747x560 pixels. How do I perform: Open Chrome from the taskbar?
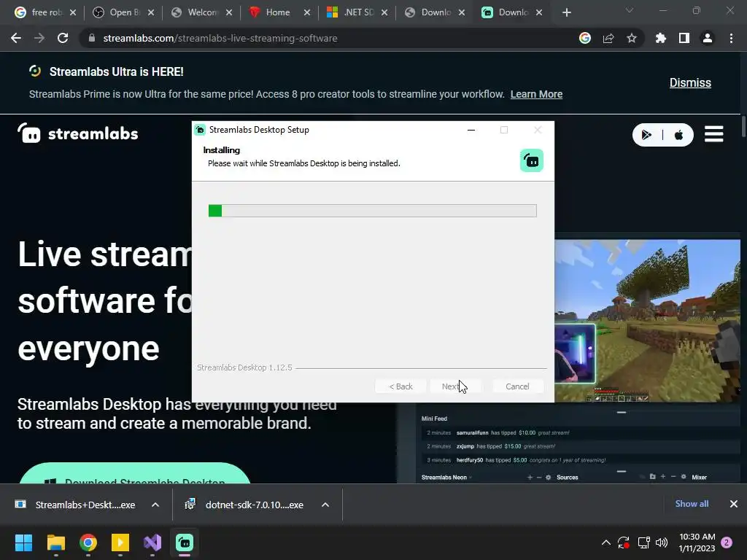tap(88, 542)
